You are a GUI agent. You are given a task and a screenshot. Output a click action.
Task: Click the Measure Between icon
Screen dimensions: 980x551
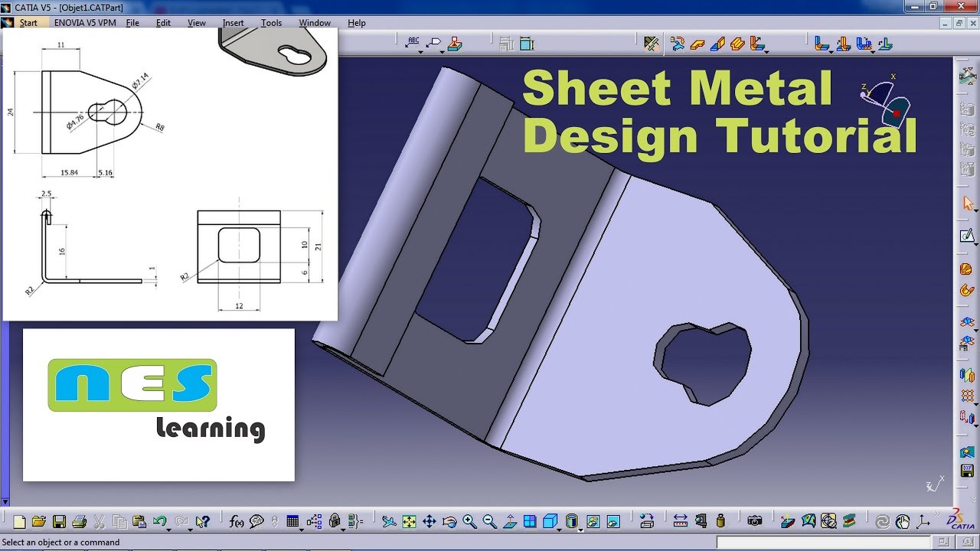coord(680,521)
